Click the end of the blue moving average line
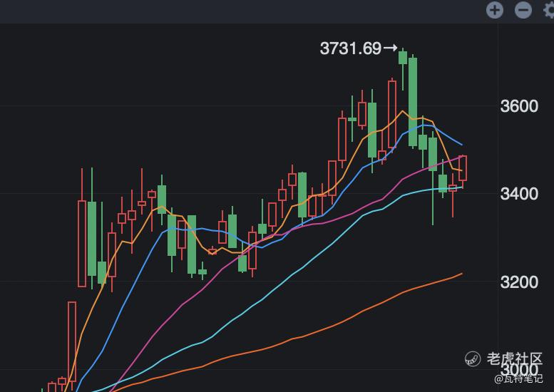The height and width of the screenshot is (392, 554). click(x=461, y=145)
